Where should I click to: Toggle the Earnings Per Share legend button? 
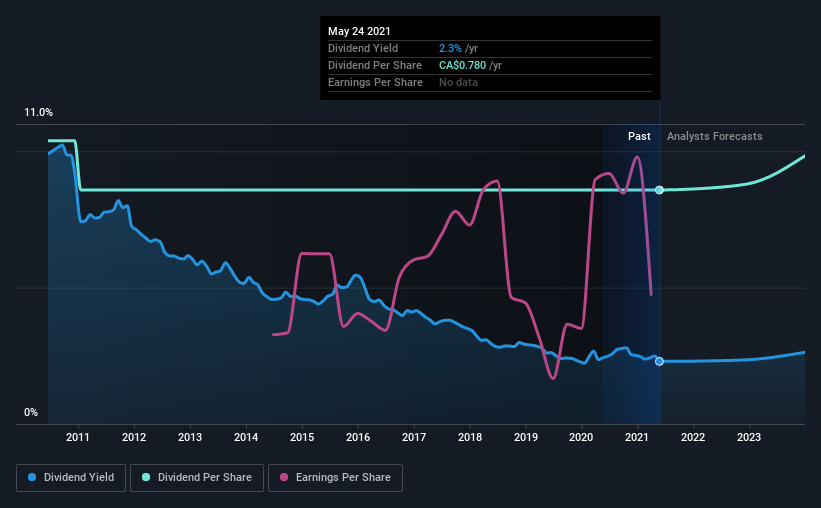point(335,478)
